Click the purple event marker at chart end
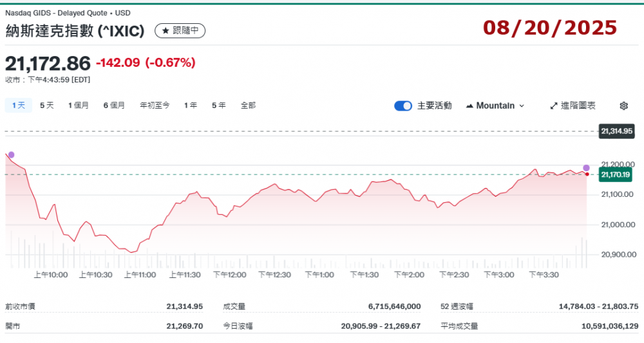The height and width of the screenshot is (343, 644). [586, 168]
